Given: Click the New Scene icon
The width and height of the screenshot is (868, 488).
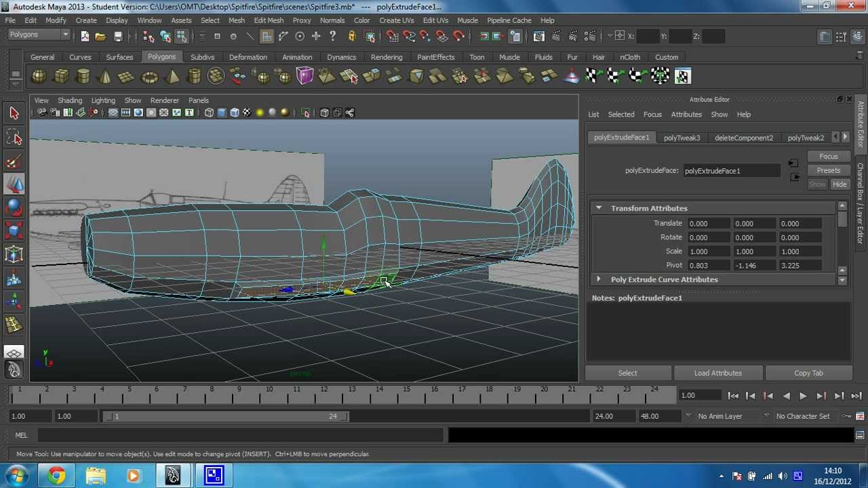Looking at the screenshot, I should point(85,36).
